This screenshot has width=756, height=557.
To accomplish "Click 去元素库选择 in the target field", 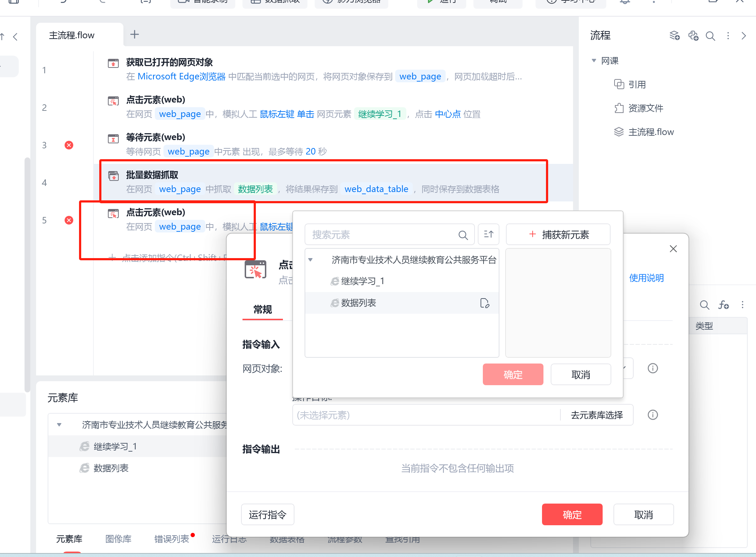I will [x=597, y=415].
